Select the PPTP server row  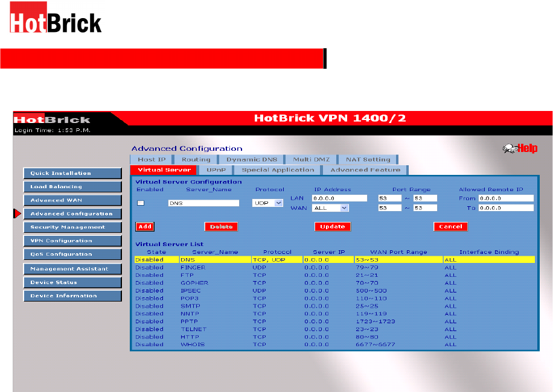click(x=334, y=321)
